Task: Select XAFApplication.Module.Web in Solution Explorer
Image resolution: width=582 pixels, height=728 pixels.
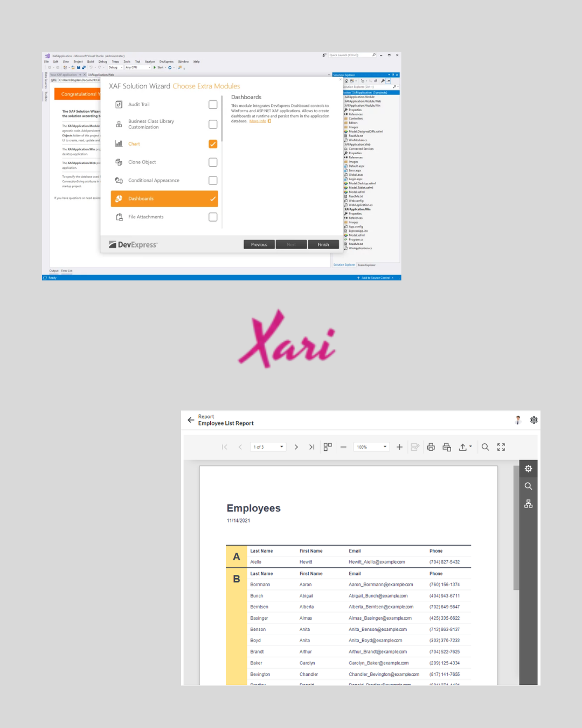Action: (363, 101)
